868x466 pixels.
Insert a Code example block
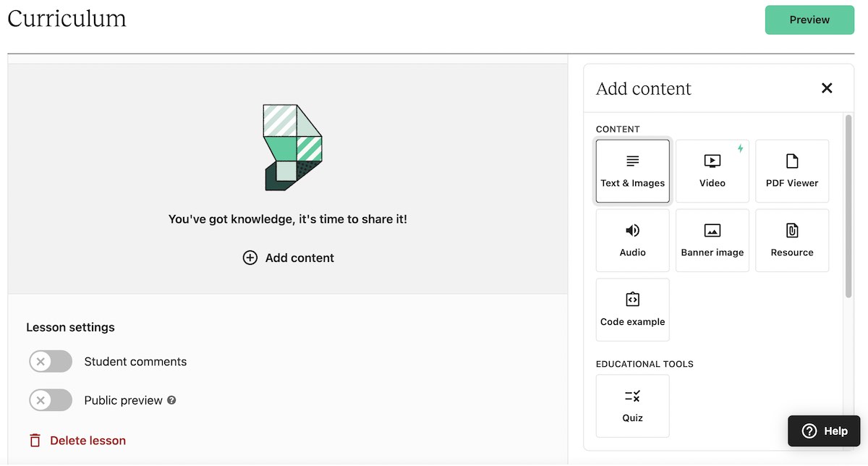(632, 309)
